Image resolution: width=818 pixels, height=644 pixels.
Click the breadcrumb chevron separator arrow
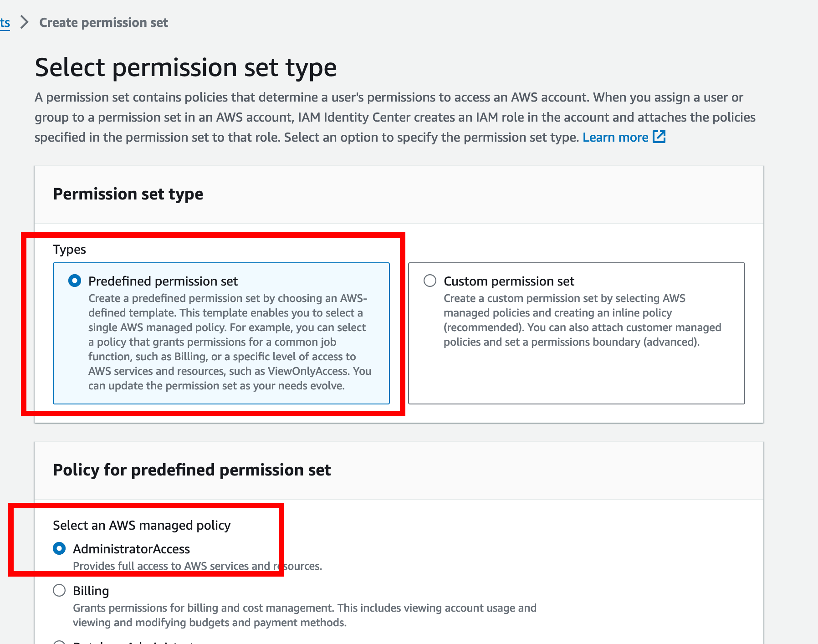[x=25, y=22]
